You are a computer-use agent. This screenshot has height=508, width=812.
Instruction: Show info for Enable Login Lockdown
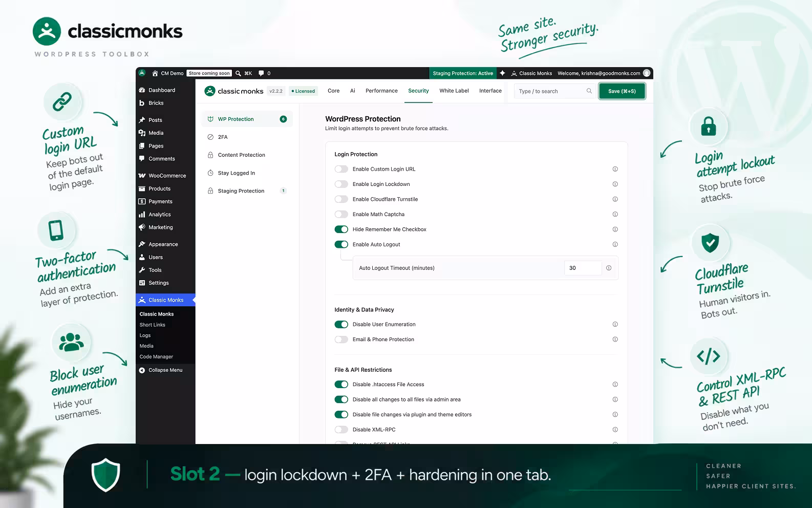tap(615, 184)
